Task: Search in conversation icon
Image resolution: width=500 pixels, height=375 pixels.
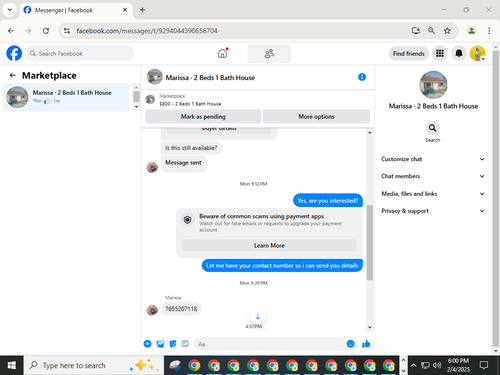Action: (x=432, y=128)
